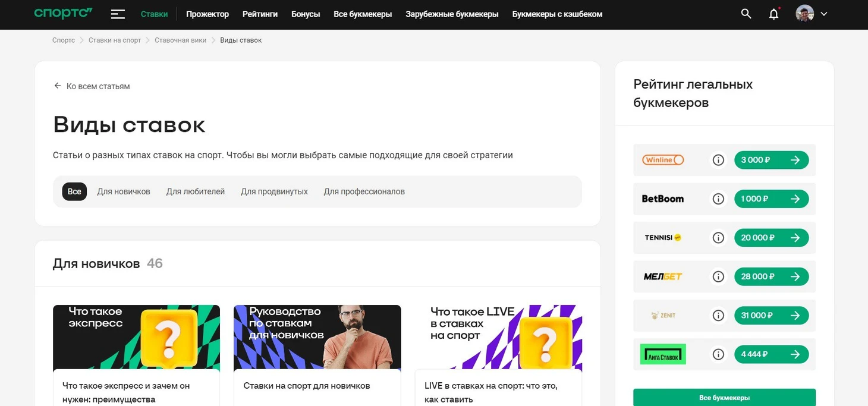Image resolution: width=868 pixels, height=406 pixels.
Task: Filter articles by Для продвинутых
Action: click(274, 191)
